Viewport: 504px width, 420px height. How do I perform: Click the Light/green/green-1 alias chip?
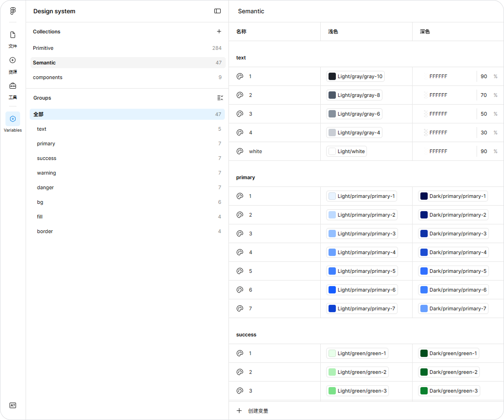click(x=357, y=353)
